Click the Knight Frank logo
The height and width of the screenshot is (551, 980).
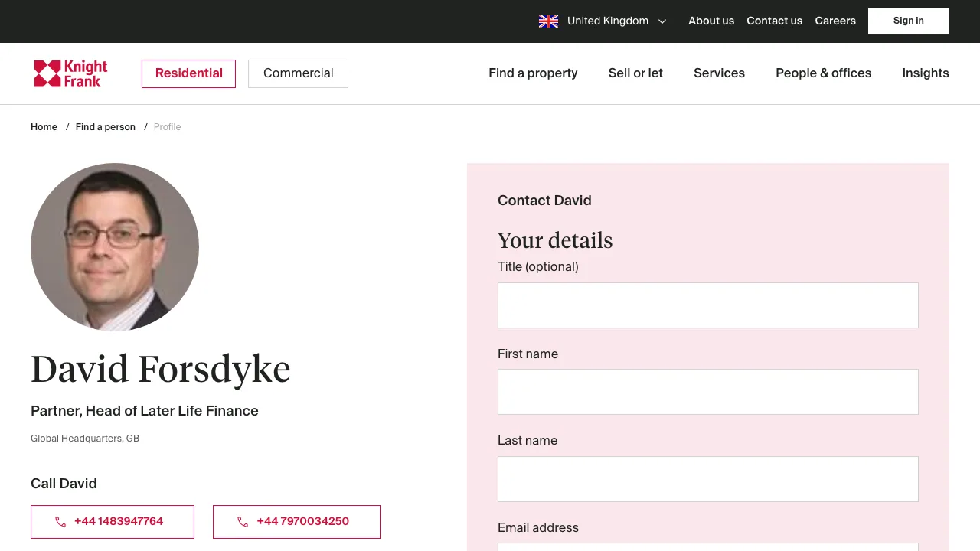coord(70,73)
